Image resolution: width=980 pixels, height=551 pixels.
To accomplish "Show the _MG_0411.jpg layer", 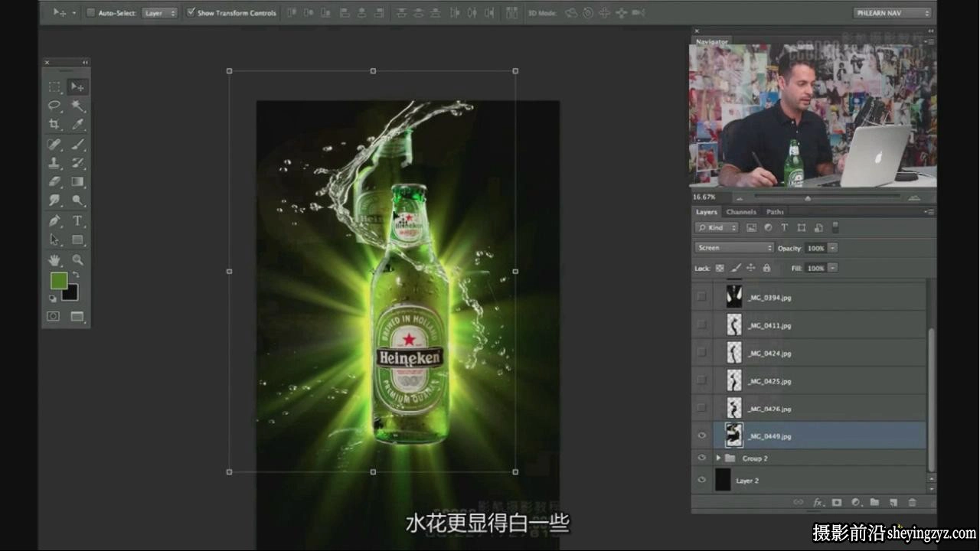I will 701,325.
